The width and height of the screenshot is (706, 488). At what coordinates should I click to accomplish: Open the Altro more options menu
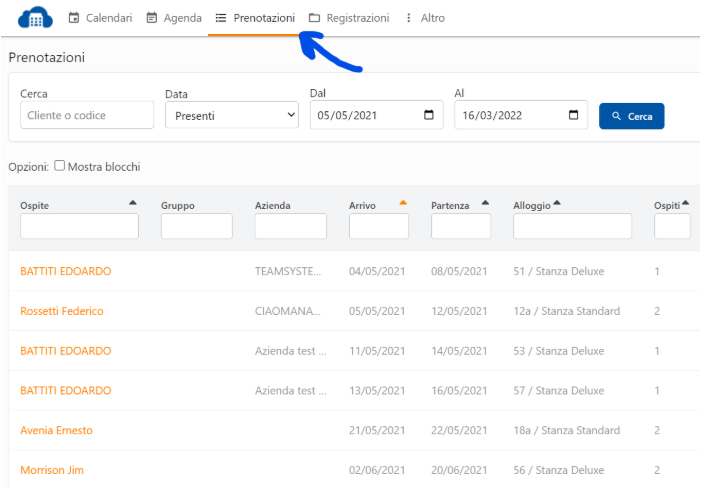tap(424, 18)
